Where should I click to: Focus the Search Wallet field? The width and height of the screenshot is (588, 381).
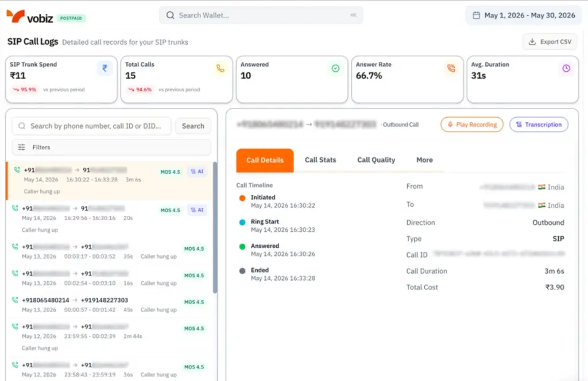[x=261, y=15]
